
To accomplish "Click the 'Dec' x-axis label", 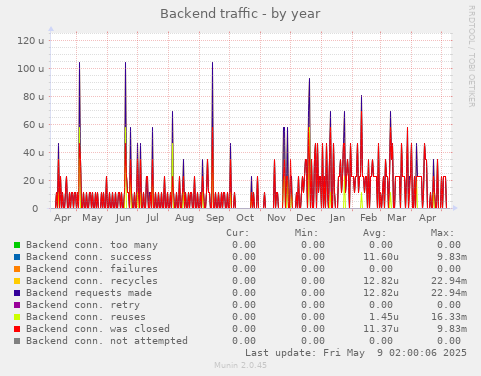I will [x=306, y=218].
